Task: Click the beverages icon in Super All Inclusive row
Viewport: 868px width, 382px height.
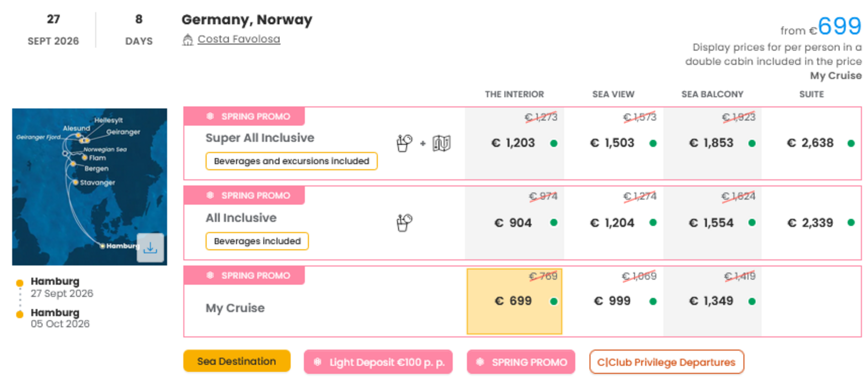Action: pos(404,143)
